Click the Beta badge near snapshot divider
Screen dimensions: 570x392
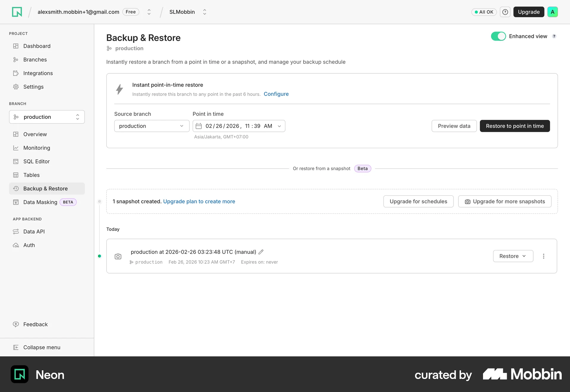(x=362, y=168)
